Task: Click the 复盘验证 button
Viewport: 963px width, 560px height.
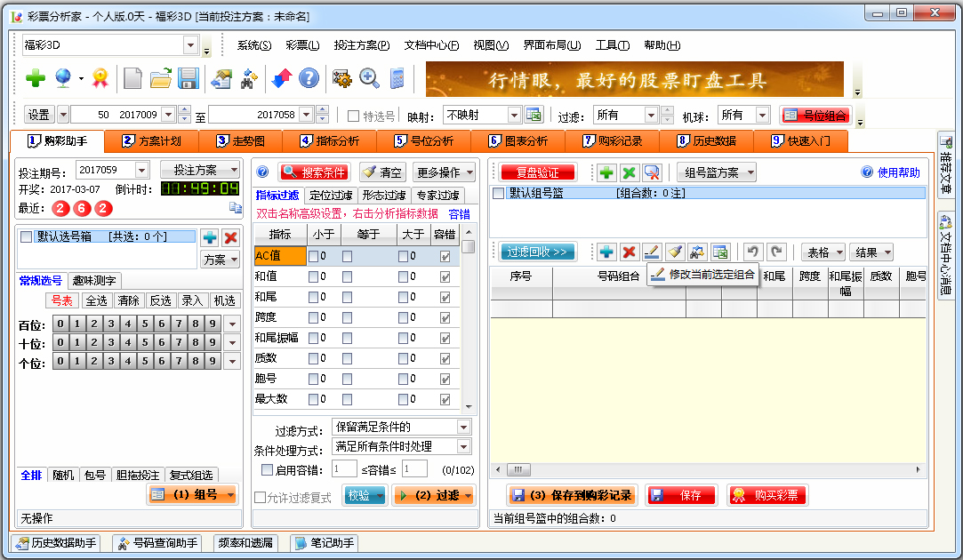Action: click(538, 172)
